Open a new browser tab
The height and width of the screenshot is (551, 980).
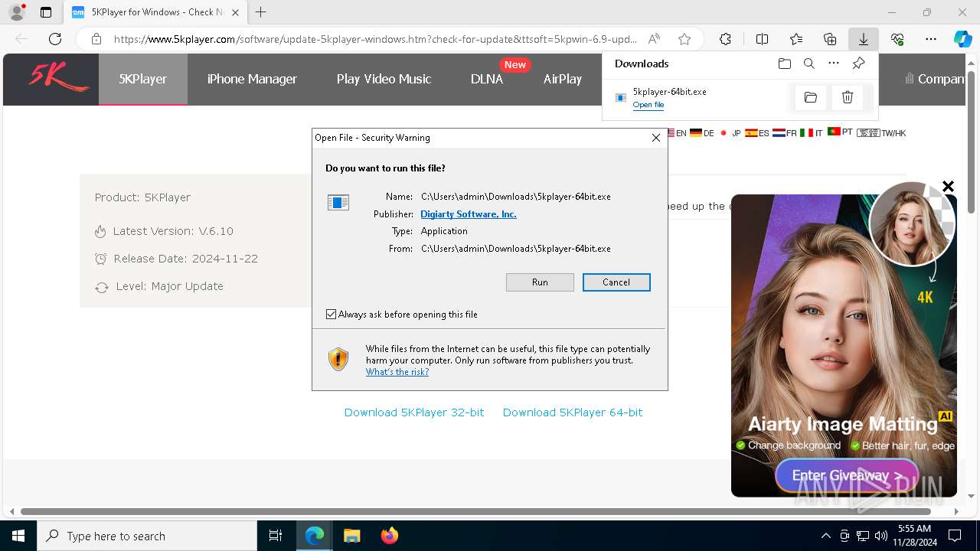click(x=261, y=12)
